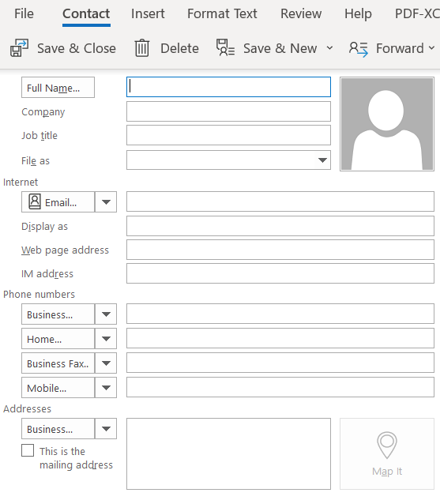Click the Web page address field

[x=280, y=250]
